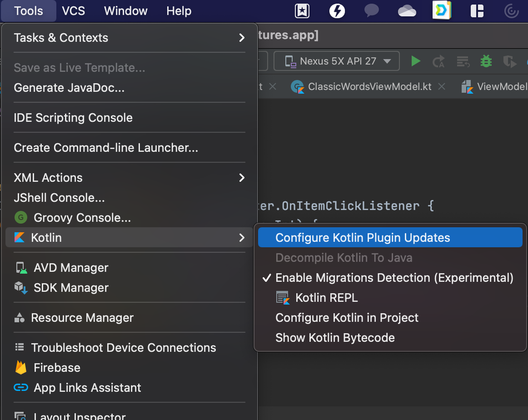Open the VCS menu

[73, 11]
